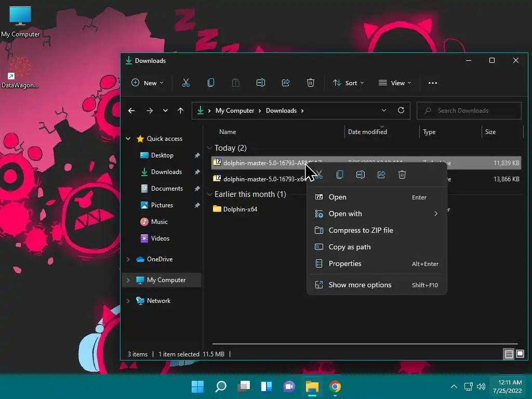Select My Computer in navigation pane
The height and width of the screenshot is (399, 532).
(x=162, y=280)
